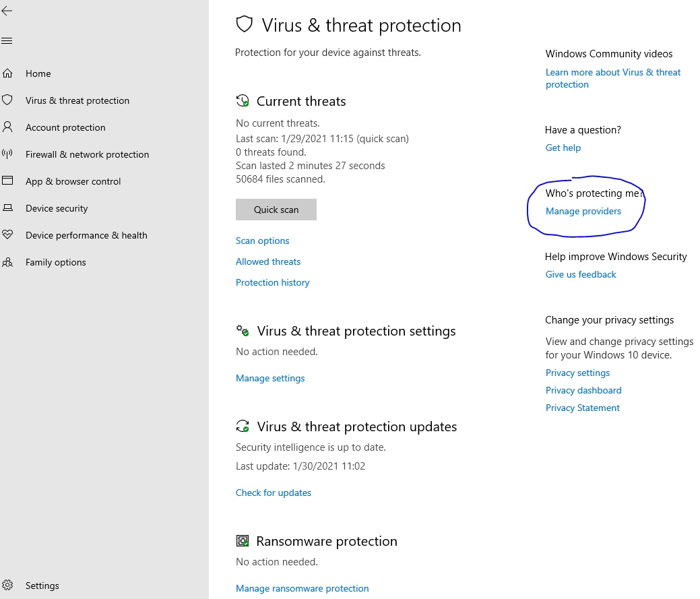Viewport: 700px width, 599px height.
Task: Open the hamburger navigation menu icon
Action: tap(7, 41)
